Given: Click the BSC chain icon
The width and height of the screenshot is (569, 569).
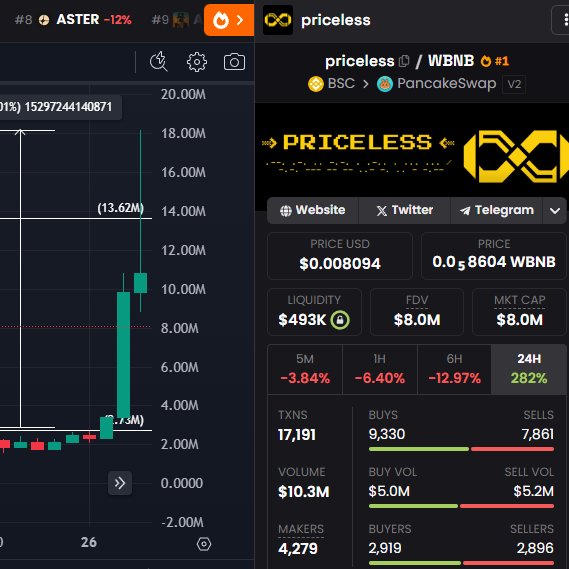Looking at the screenshot, I should click(x=315, y=84).
